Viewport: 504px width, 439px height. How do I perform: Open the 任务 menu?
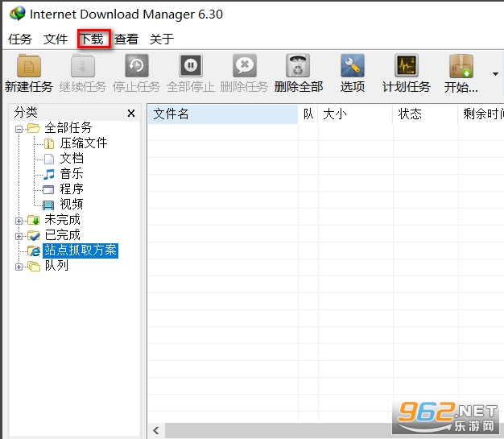(x=20, y=39)
